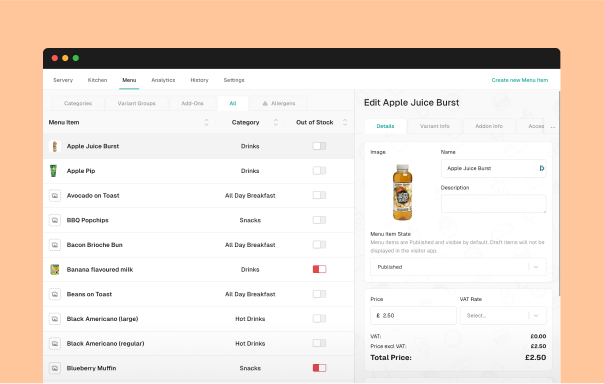Click the Black Americano (regular) placeholder image icon
Screen dimensions: 604x384
[x=55, y=344]
